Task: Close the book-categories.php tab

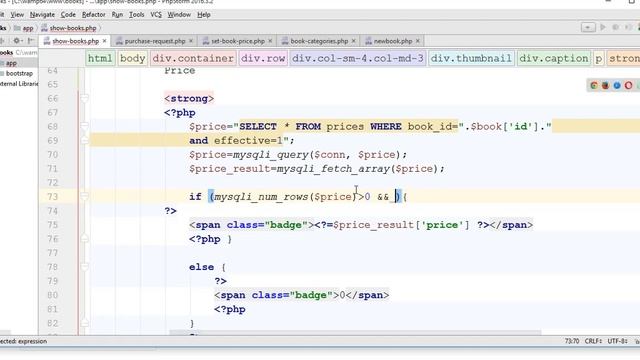Action: (353, 41)
